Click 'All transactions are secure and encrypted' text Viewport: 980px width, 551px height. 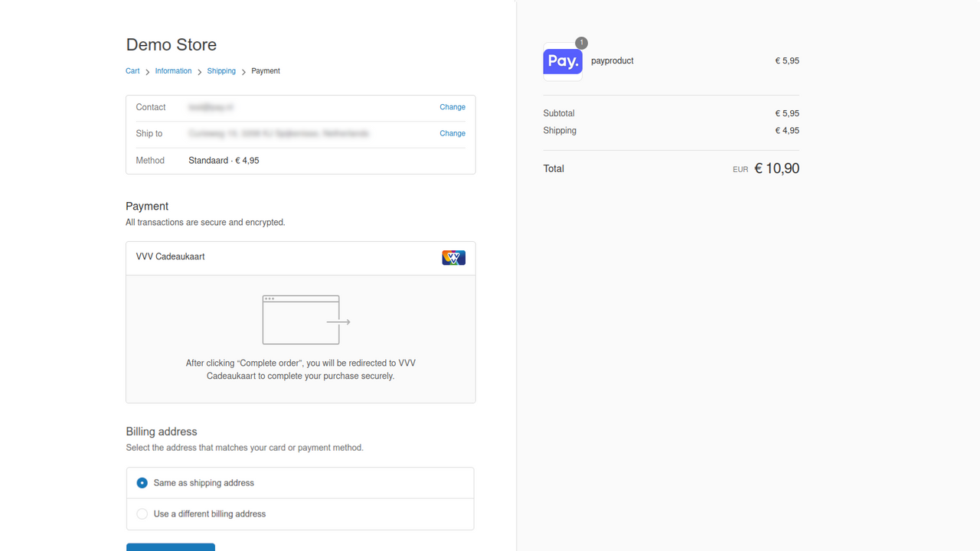click(x=205, y=223)
